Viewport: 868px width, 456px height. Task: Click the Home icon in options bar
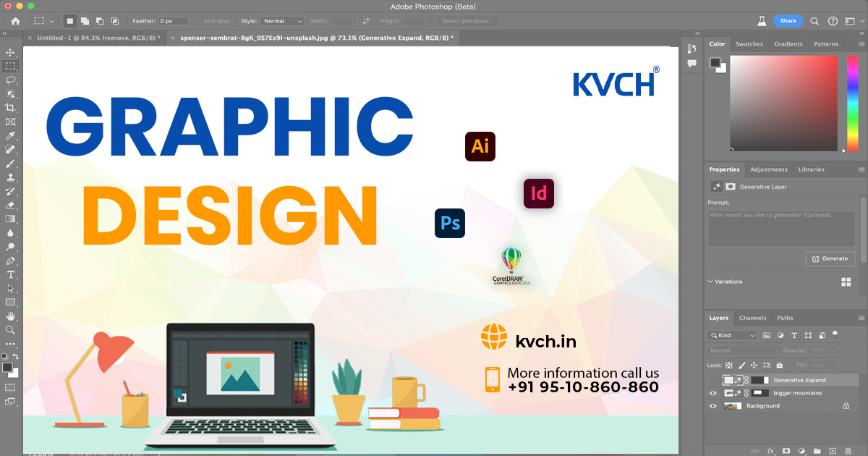(x=15, y=21)
